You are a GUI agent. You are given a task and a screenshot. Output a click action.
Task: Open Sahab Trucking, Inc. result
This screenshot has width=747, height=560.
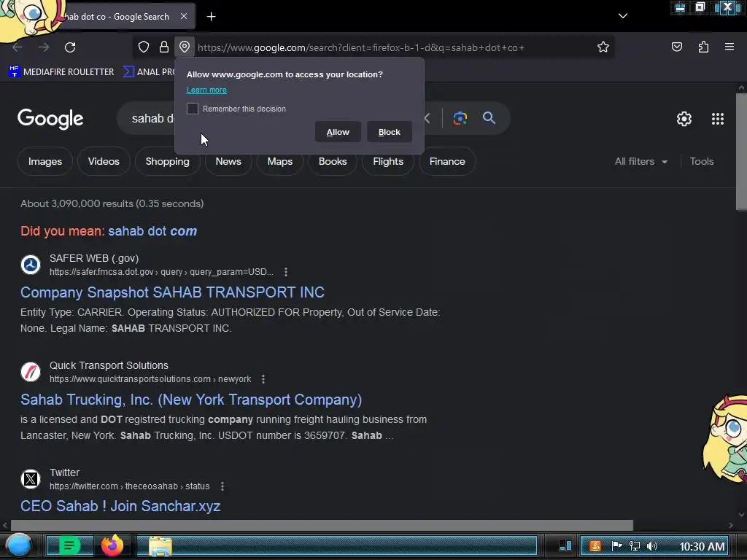[191, 399]
